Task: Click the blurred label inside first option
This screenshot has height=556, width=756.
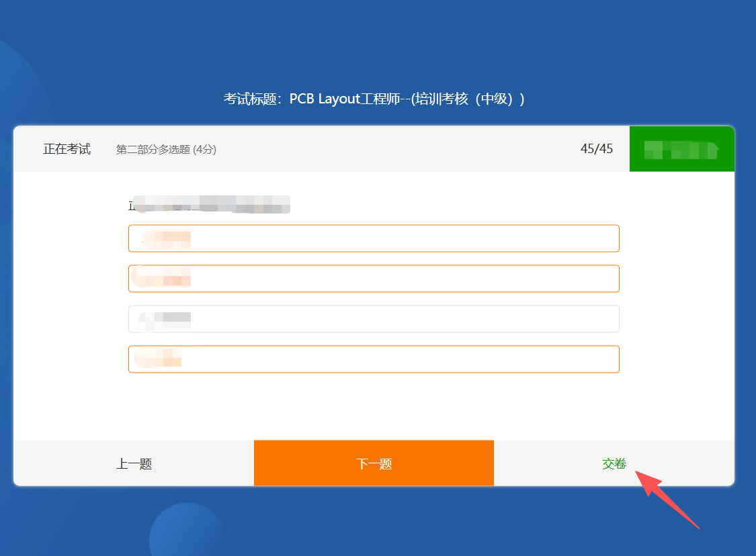Action: (x=167, y=239)
